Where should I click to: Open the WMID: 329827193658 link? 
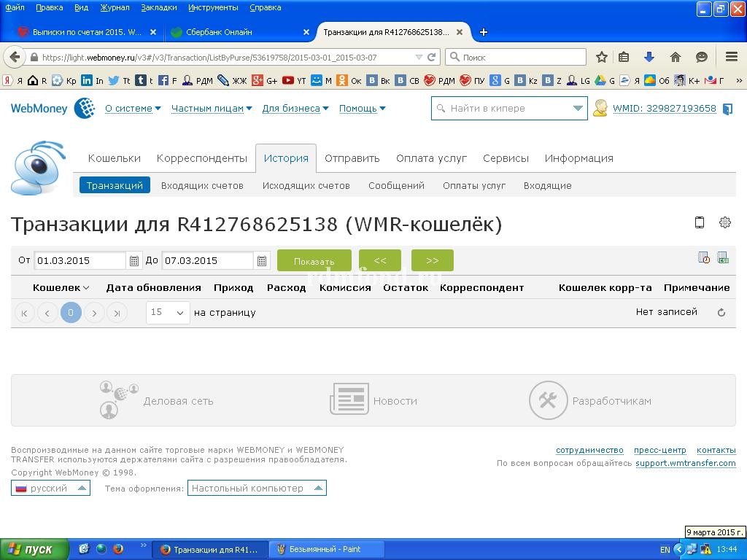point(664,109)
